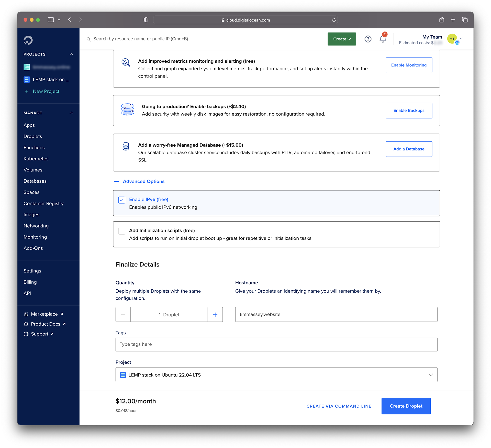The width and height of the screenshot is (491, 448).
Task: Click the Tags input field
Action: (x=276, y=344)
